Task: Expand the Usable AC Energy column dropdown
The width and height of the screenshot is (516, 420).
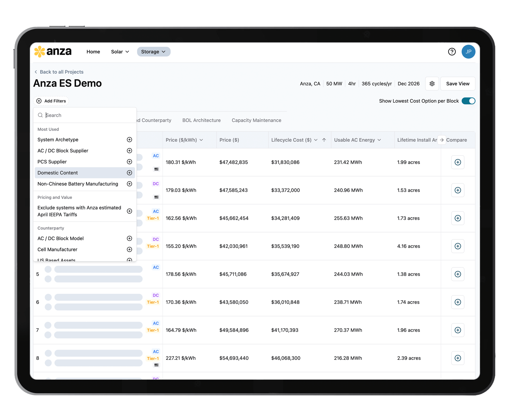Action: coord(379,140)
